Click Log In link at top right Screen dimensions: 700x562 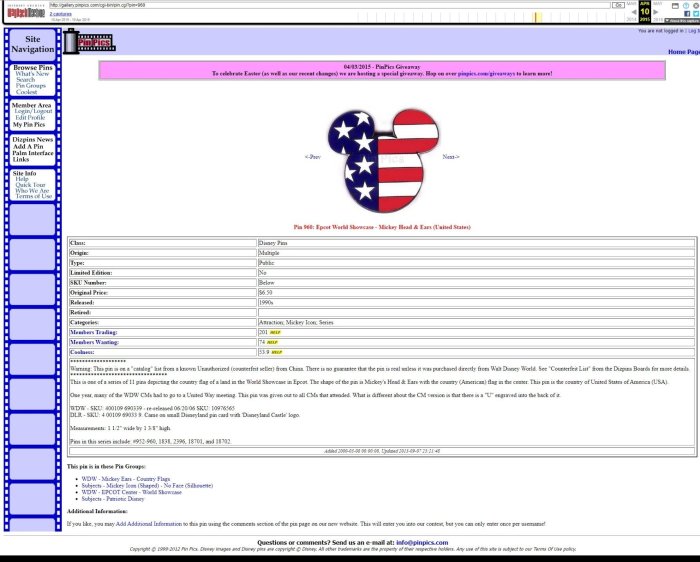[693, 31]
